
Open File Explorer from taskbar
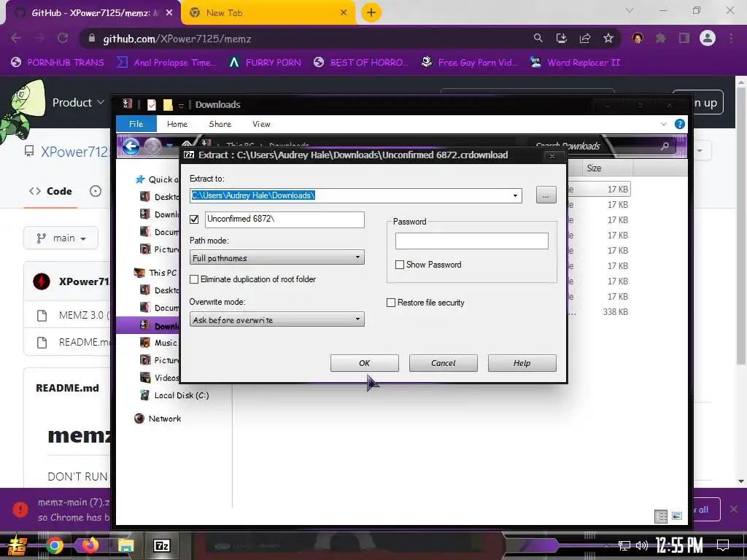pyautogui.click(x=125, y=545)
